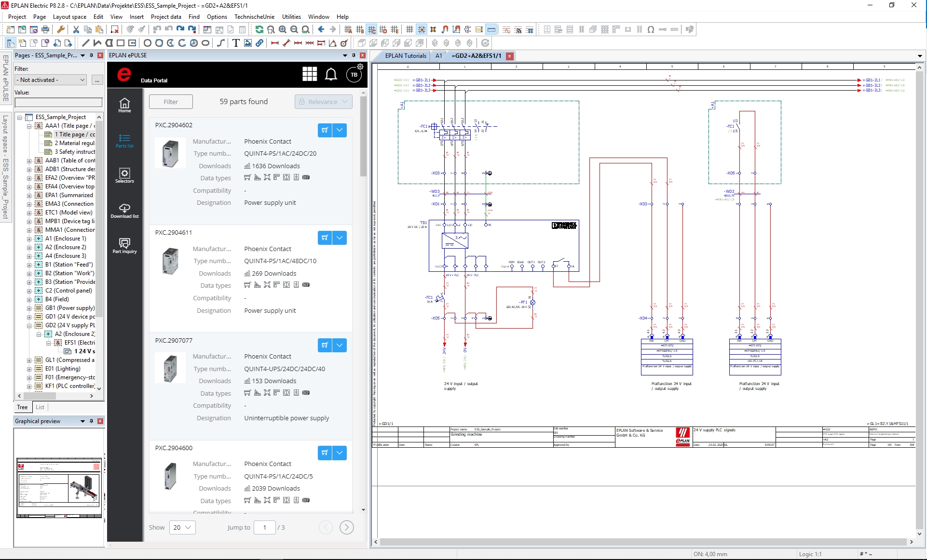The width and height of the screenshot is (927, 560).
Task: Go to next parts results page
Action: [x=346, y=527]
